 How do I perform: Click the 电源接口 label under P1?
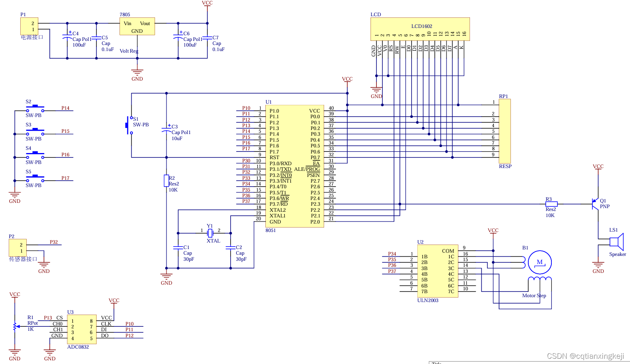coord(32,37)
